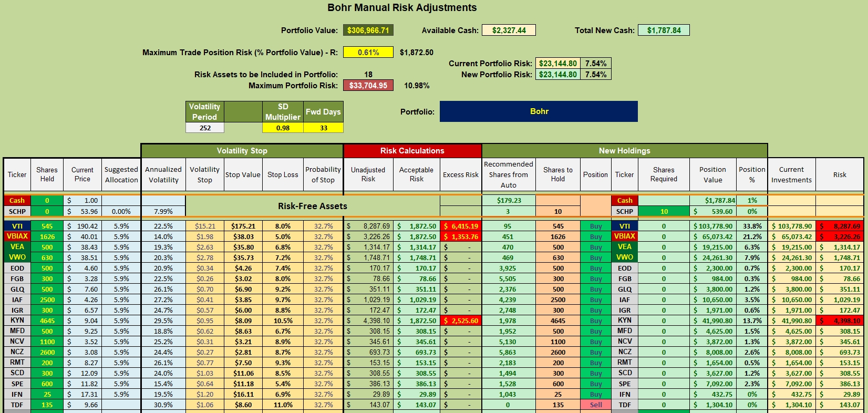The image size is (868, 413).
Task: Click the Current Portfolio Risk $23,144.80 cell
Action: [557, 64]
